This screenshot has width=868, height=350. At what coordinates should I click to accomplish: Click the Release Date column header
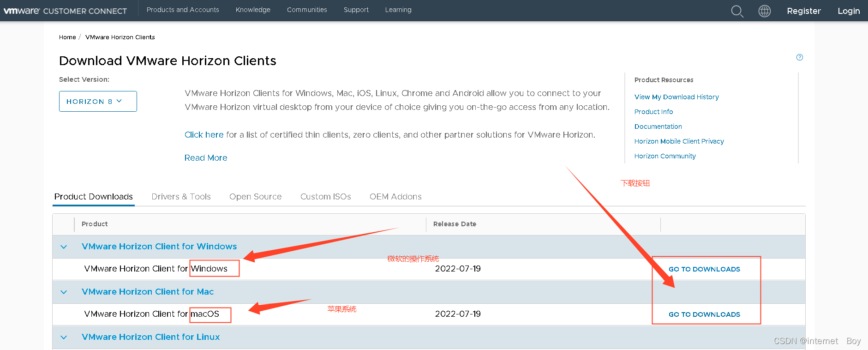point(455,224)
